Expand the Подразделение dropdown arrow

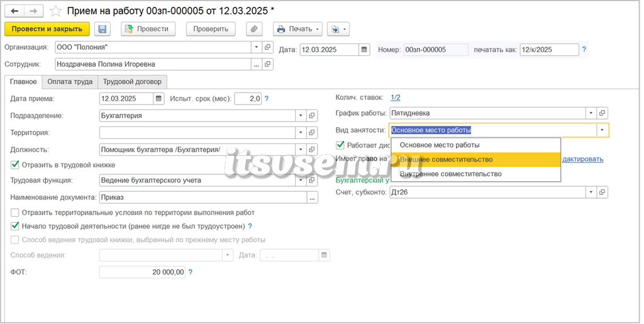click(301, 116)
